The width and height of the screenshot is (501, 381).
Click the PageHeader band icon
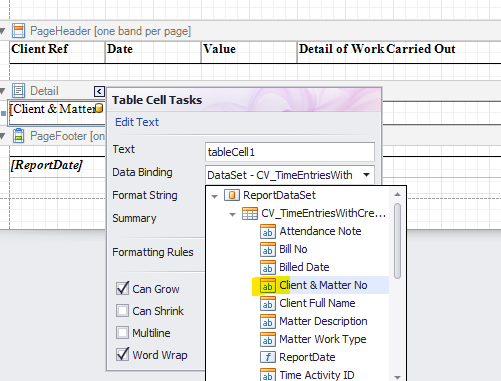18,31
